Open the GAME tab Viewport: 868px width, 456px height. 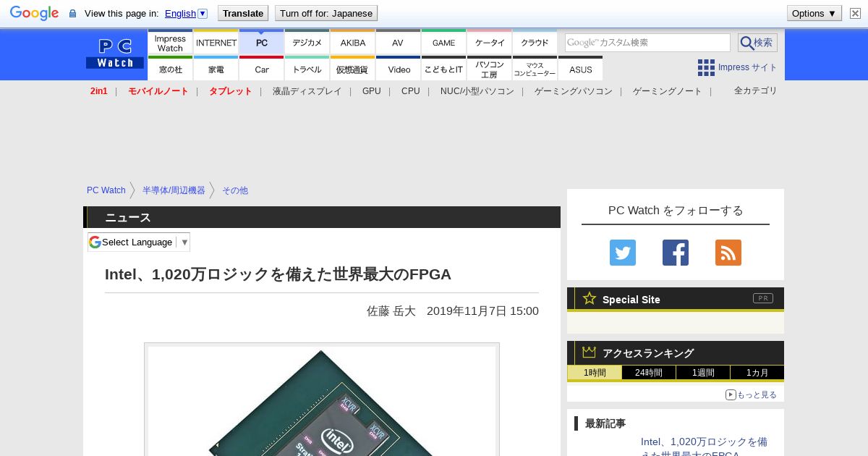coord(444,42)
